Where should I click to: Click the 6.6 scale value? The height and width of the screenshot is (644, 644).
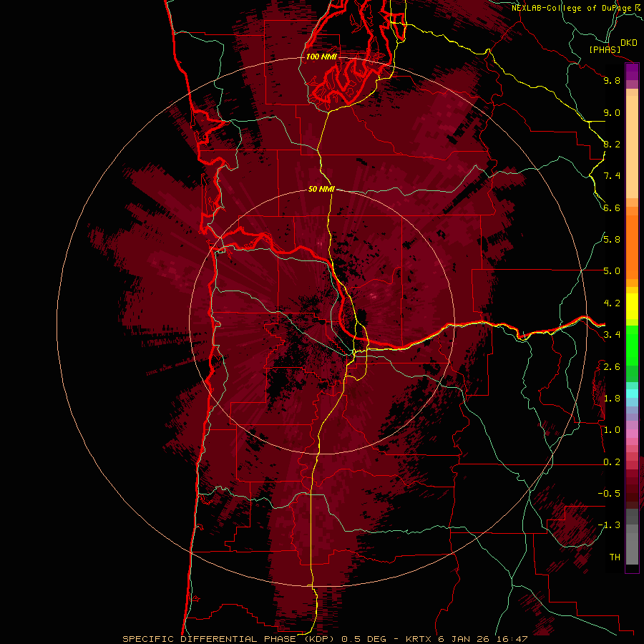[612, 208]
